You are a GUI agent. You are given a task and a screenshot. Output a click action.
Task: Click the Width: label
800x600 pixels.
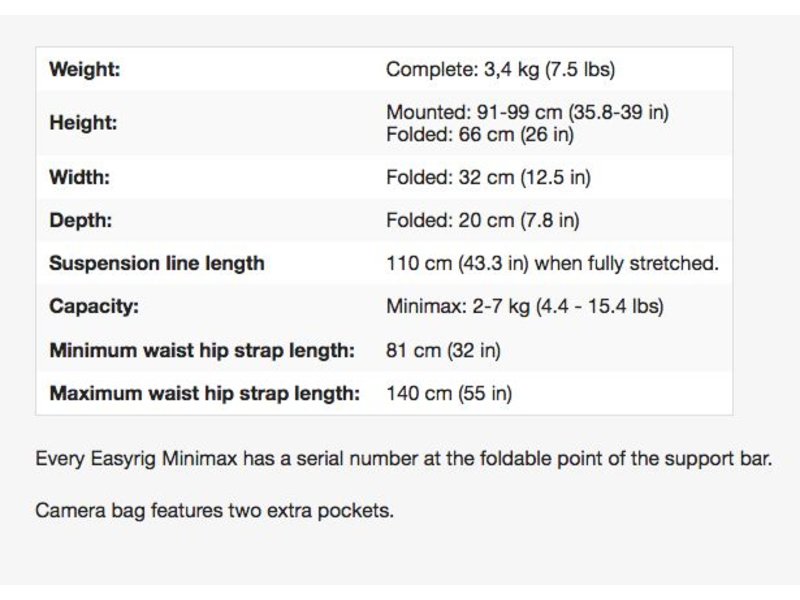pyautogui.click(x=80, y=178)
